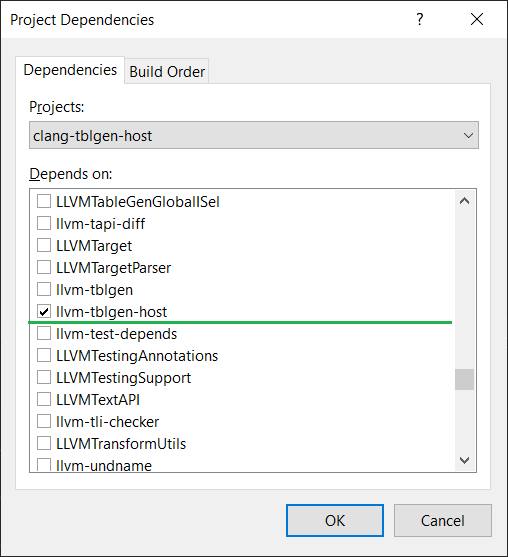
Task: Confirm changes with the OK button
Action: pos(335,520)
